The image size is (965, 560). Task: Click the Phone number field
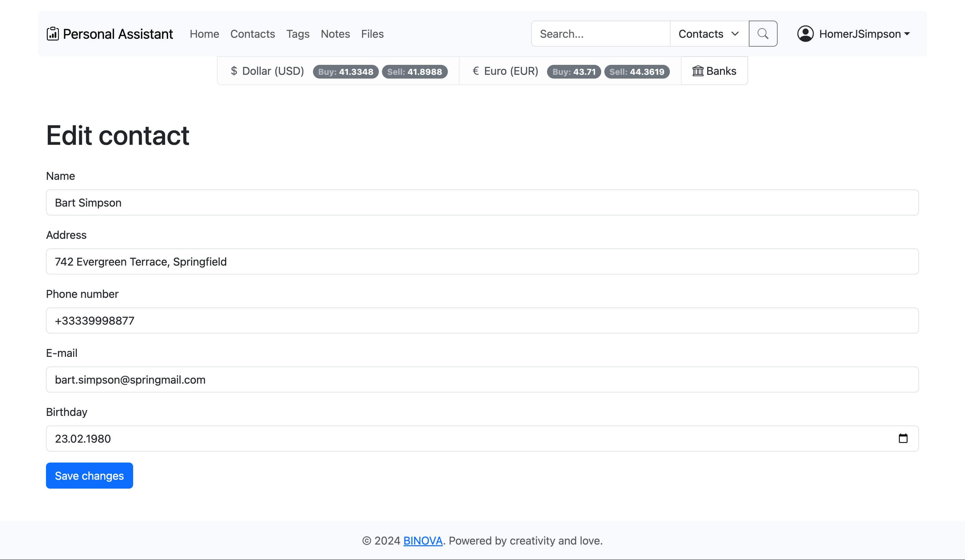(x=482, y=320)
